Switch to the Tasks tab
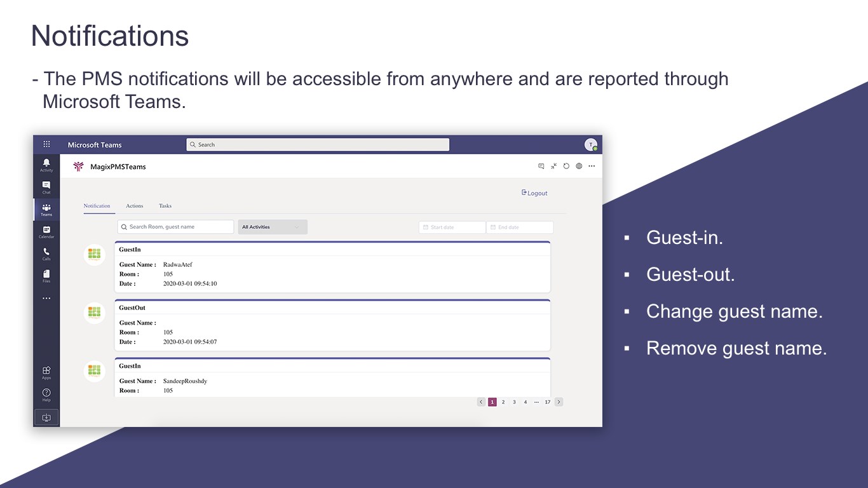868x488 pixels. pyautogui.click(x=165, y=206)
